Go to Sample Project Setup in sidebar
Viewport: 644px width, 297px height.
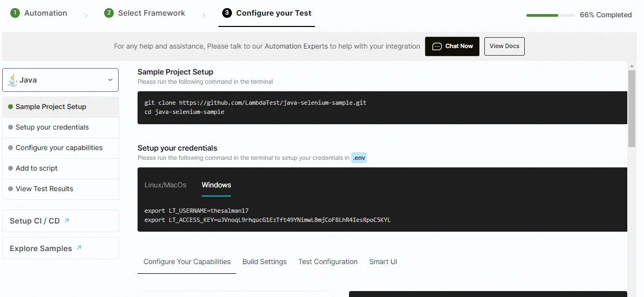tap(61, 107)
